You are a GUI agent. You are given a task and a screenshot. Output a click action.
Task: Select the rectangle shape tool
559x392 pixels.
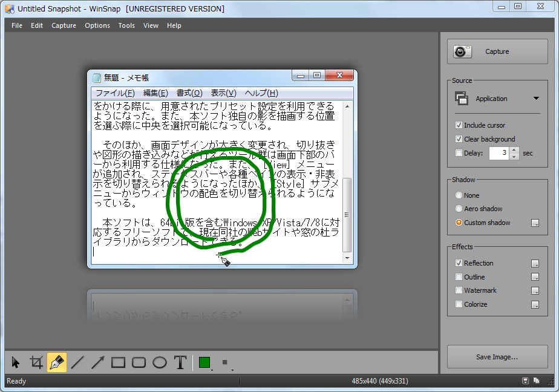(119, 362)
